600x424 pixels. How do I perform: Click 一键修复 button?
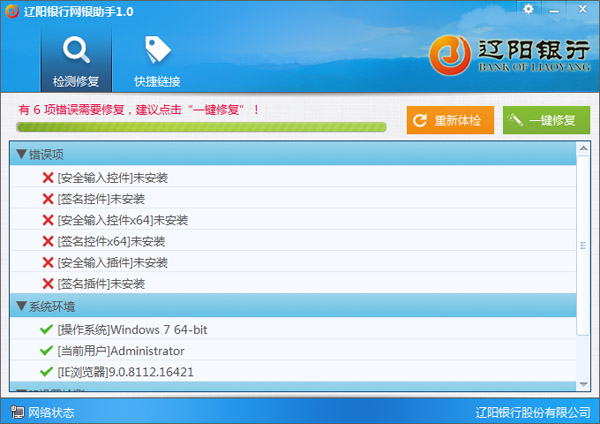[x=546, y=120]
